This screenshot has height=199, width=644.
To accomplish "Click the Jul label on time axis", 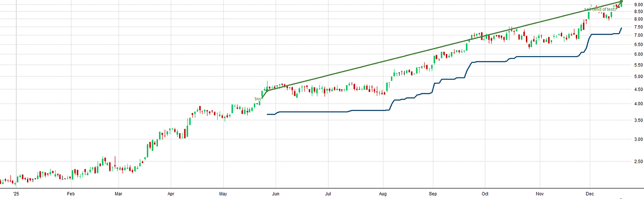I will [x=328, y=194].
